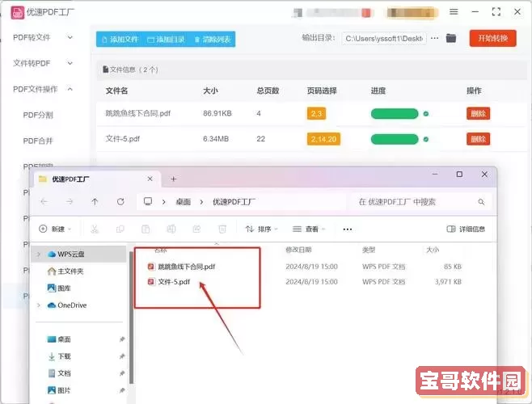
Task: Click the 文件信息 (2个) header
Action: click(x=131, y=69)
